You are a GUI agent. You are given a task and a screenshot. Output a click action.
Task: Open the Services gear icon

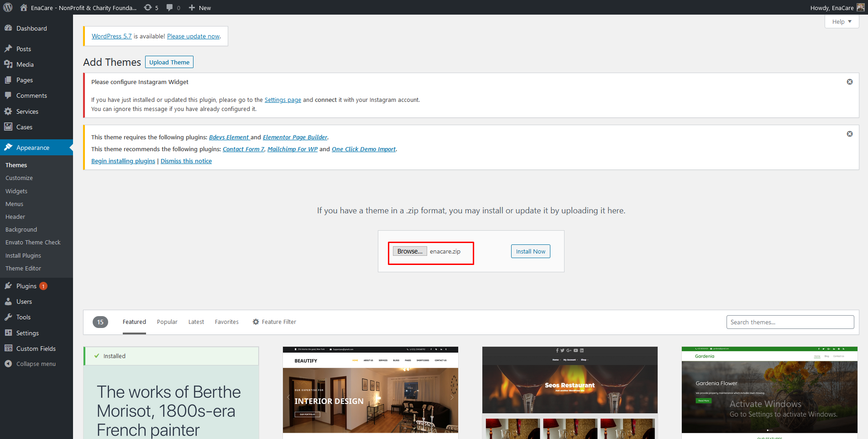click(x=8, y=111)
